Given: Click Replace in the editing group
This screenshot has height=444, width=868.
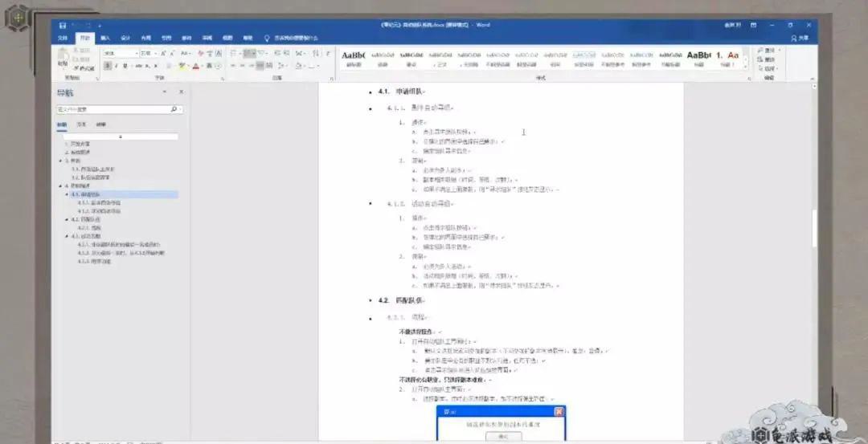Looking at the screenshot, I should click(x=767, y=59).
